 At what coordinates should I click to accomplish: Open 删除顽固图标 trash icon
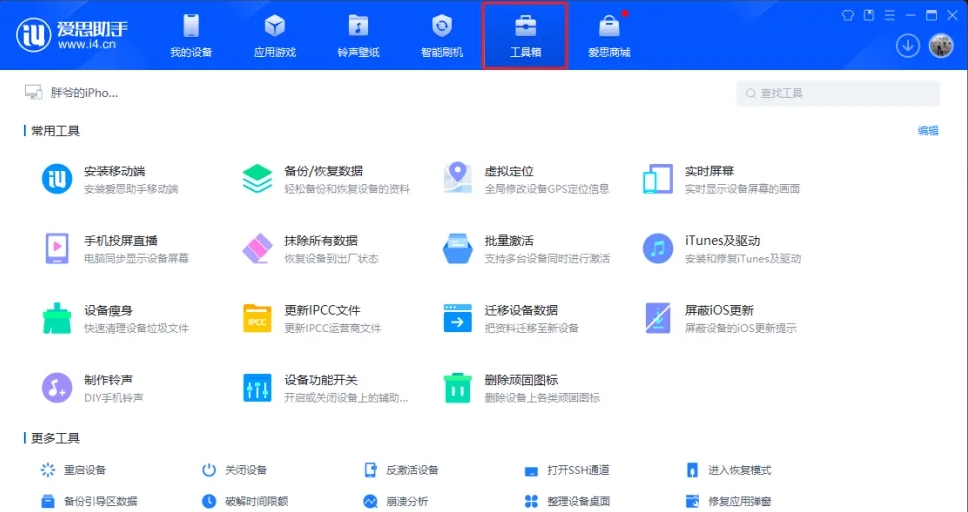pyautogui.click(x=457, y=388)
